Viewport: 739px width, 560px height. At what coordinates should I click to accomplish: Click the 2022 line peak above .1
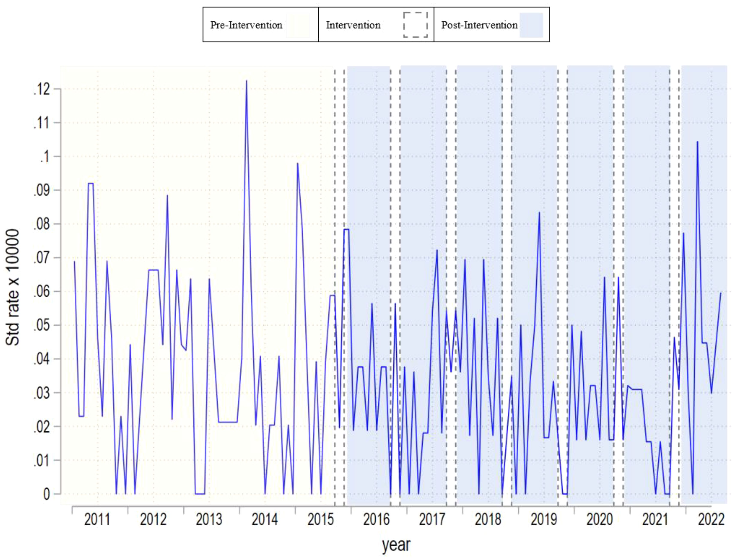pos(697,142)
